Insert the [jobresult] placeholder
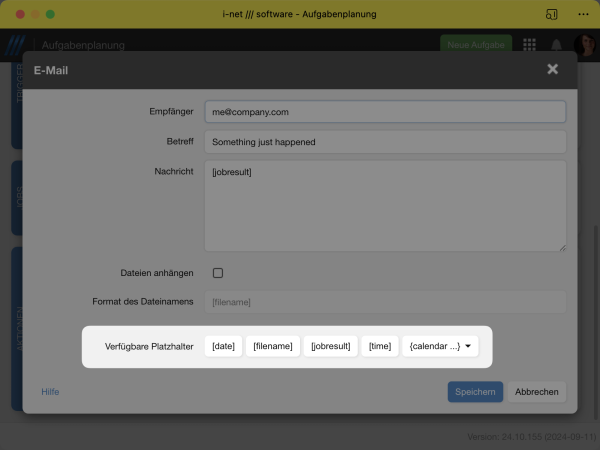The image size is (600, 450). pos(330,346)
